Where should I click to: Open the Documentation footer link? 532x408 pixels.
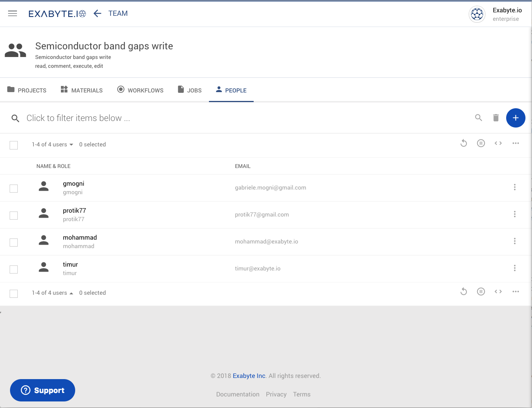pyautogui.click(x=237, y=394)
